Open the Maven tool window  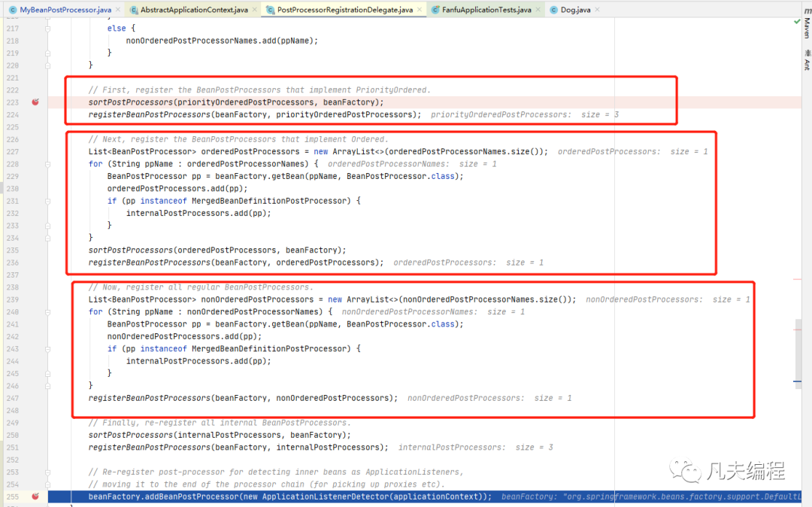click(807, 27)
